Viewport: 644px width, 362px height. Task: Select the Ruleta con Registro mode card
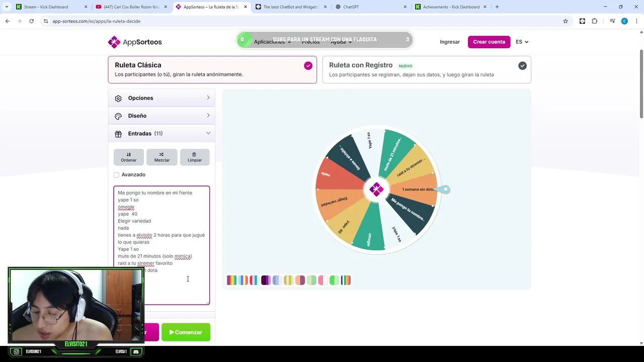(427, 69)
